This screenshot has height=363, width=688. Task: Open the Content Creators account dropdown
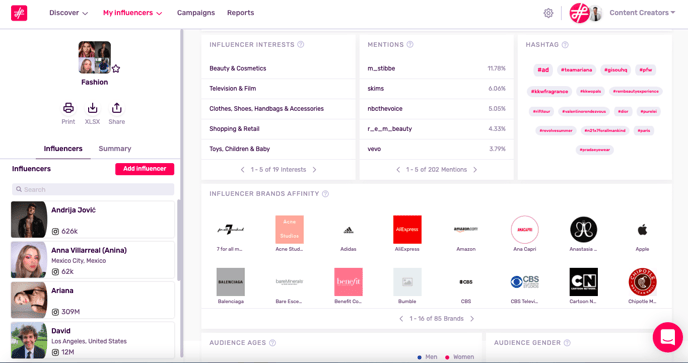642,13
